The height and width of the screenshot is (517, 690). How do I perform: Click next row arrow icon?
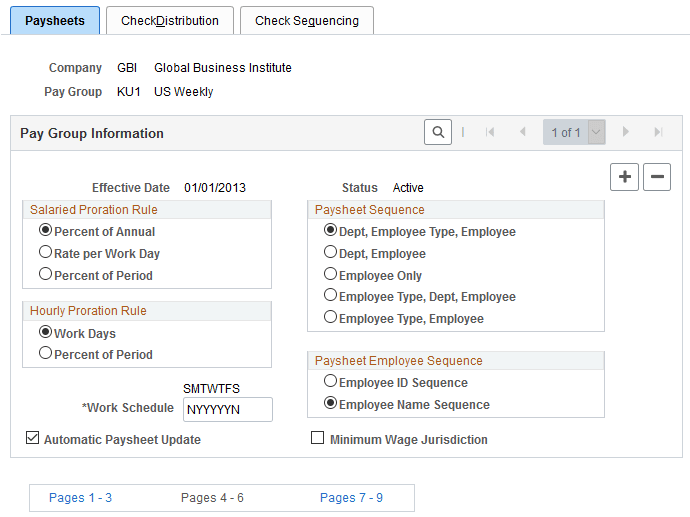pos(626,132)
